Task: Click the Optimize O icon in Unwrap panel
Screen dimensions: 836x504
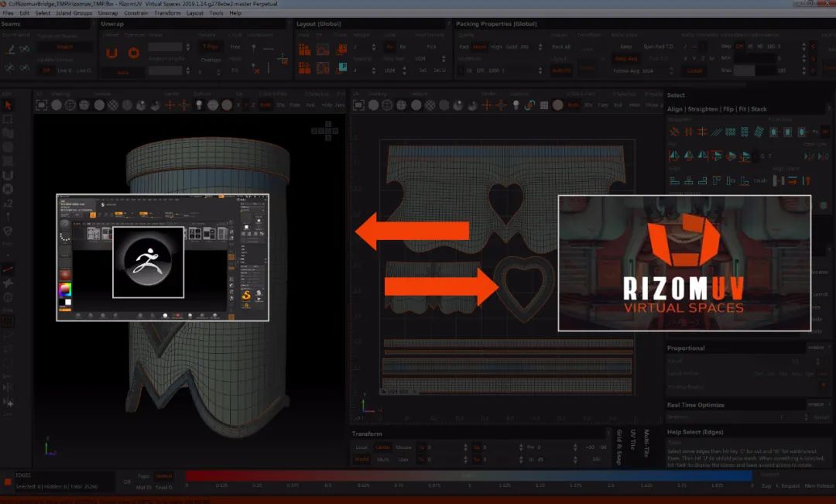Action: coord(133,53)
